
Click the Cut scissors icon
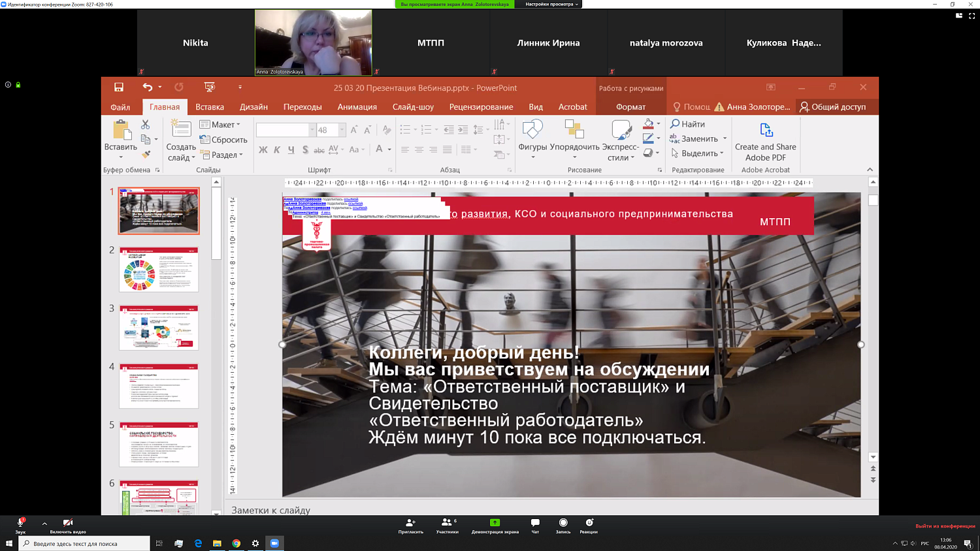146,124
